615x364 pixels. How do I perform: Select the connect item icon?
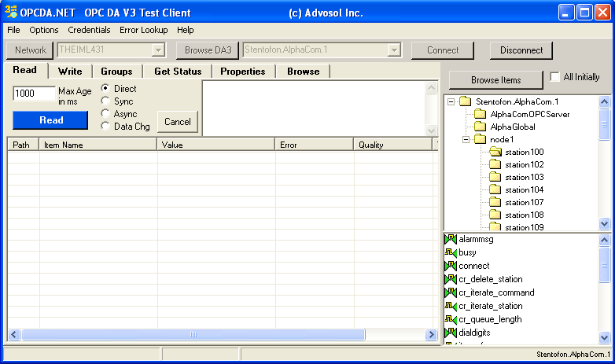(x=450, y=266)
